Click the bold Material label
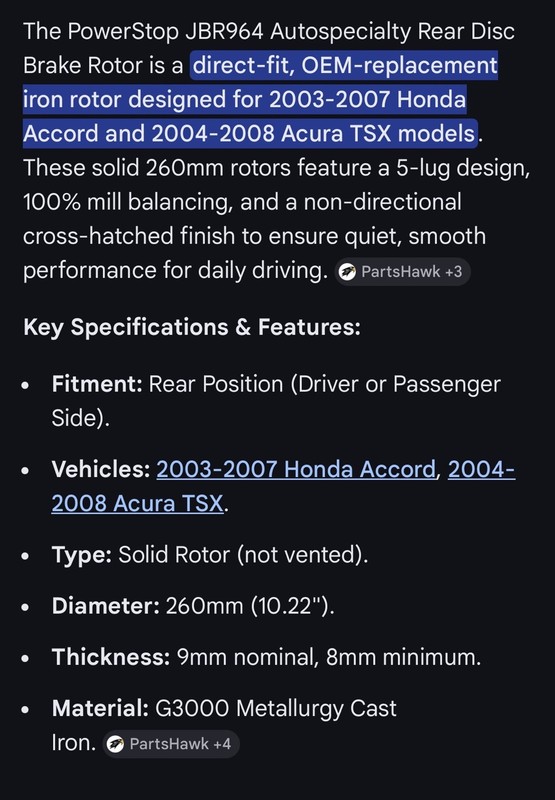The width and height of the screenshot is (555, 800). click(100, 708)
